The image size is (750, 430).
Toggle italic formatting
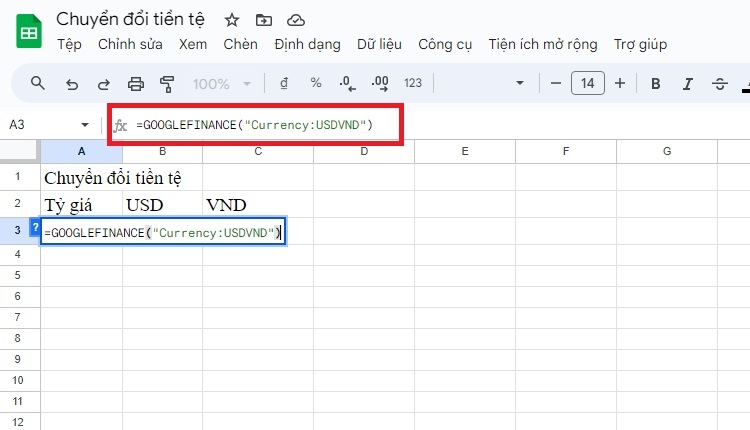click(x=687, y=84)
